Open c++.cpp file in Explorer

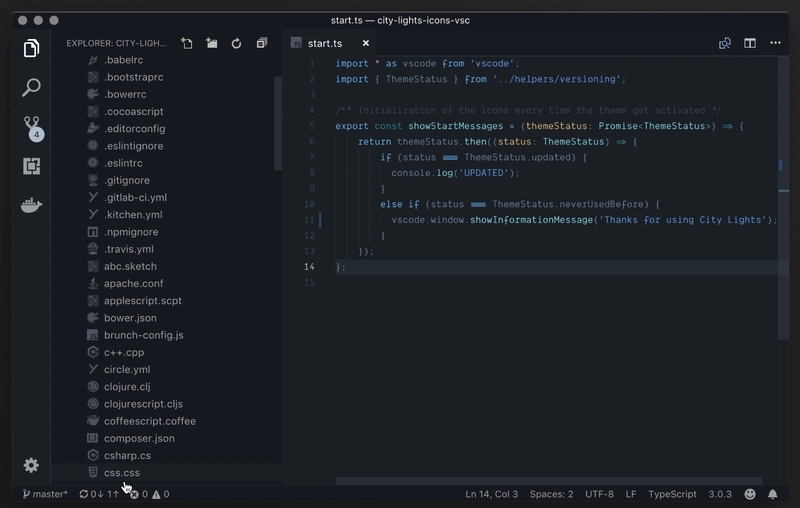[x=166, y=352]
